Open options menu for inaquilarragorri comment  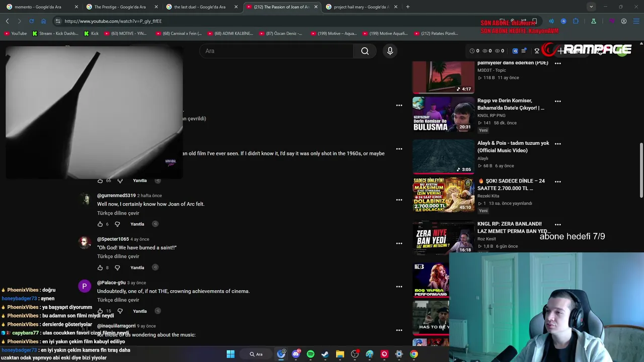(x=399, y=330)
